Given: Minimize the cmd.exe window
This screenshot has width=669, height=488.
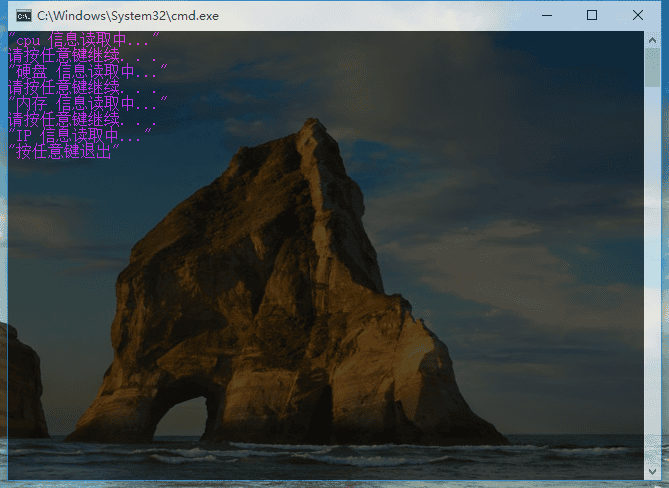Looking at the screenshot, I should (547, 16).
